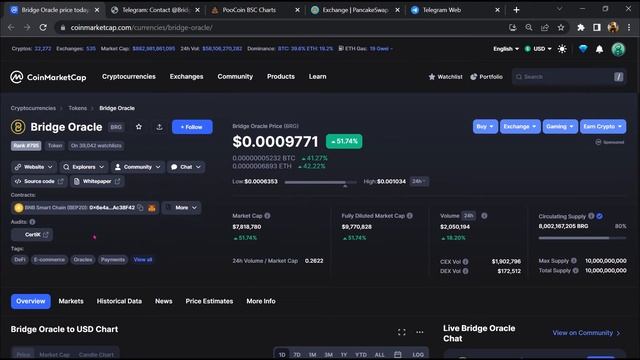
Task: Open the Exchanges nav menu
Action: [187, 77]
